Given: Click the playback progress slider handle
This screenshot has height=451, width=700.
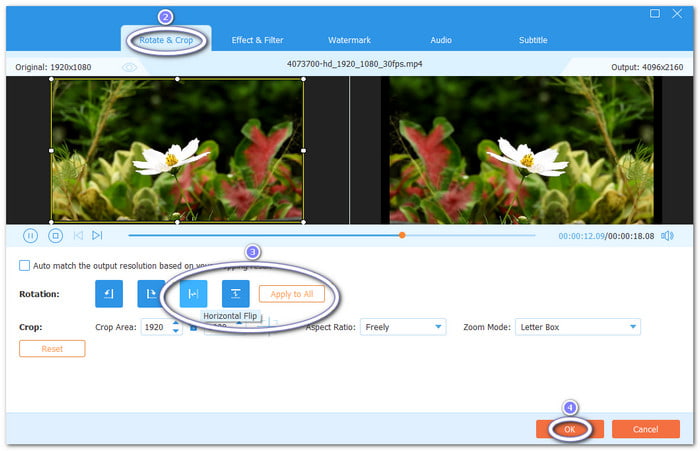Looking at the screenshot, I should pyautogui.click(x=402, y=235).
